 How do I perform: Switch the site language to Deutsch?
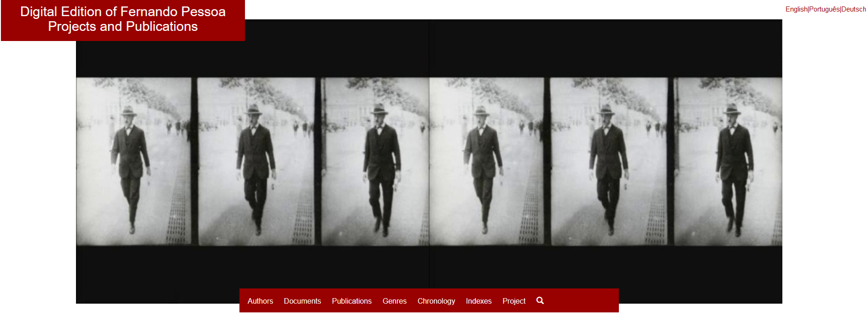(854, 9)
